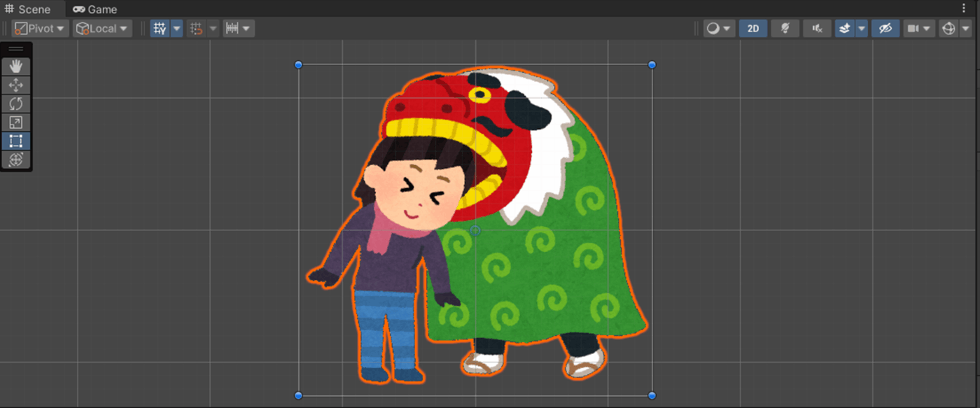980x408 pixels.
Task: Select the Hand (View) tool
Action: point(16,66)
